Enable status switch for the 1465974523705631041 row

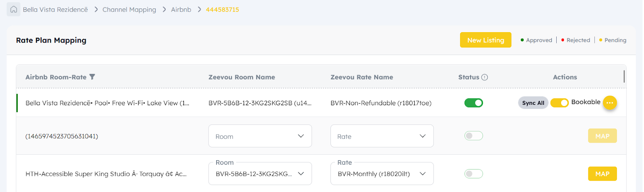(x=474, y=136)
